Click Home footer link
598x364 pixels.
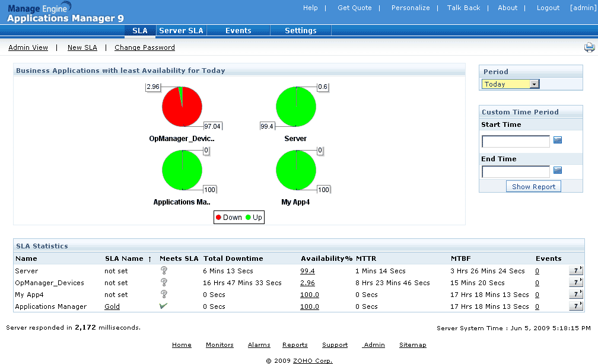tap(182, 344)
